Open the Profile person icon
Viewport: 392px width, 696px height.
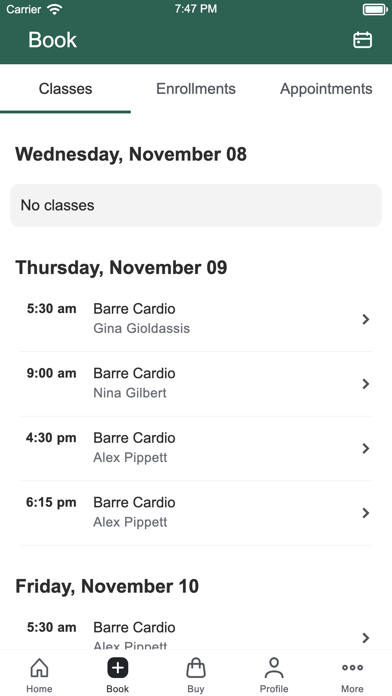(274, 668)
